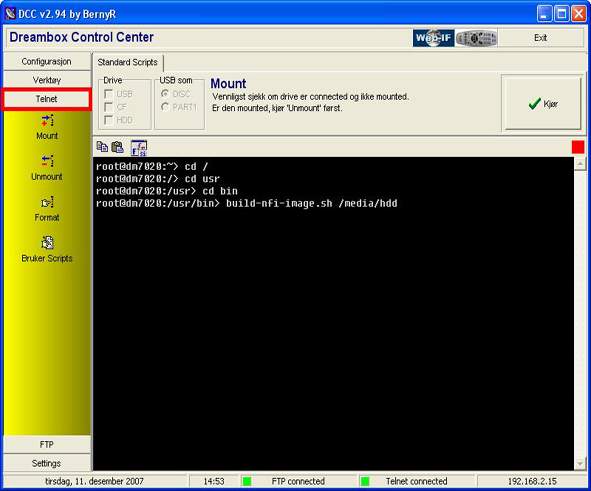Viewport: 591px width, 491px height.
Task: Click the Exit button
Action: [x=540, y=38]
